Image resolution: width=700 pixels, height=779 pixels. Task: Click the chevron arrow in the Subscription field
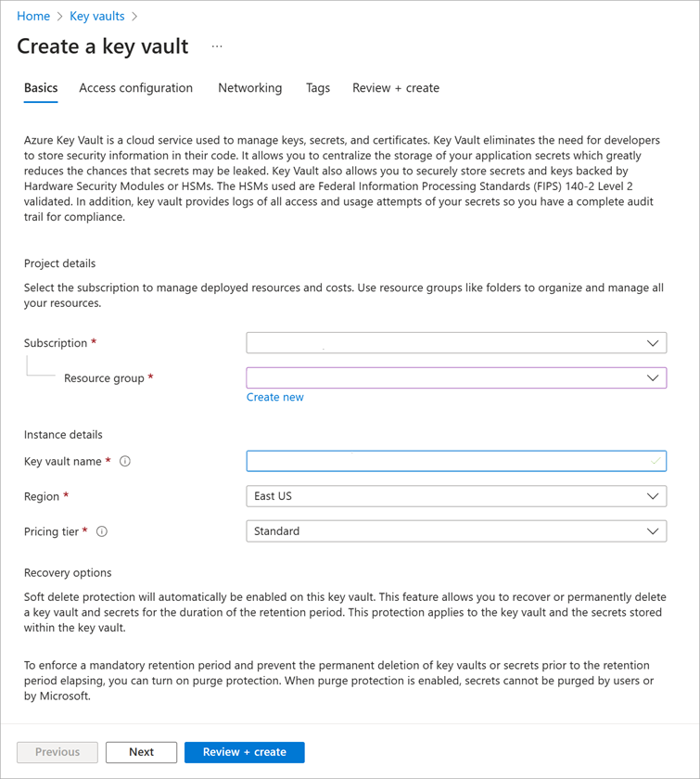pos(653,343)
